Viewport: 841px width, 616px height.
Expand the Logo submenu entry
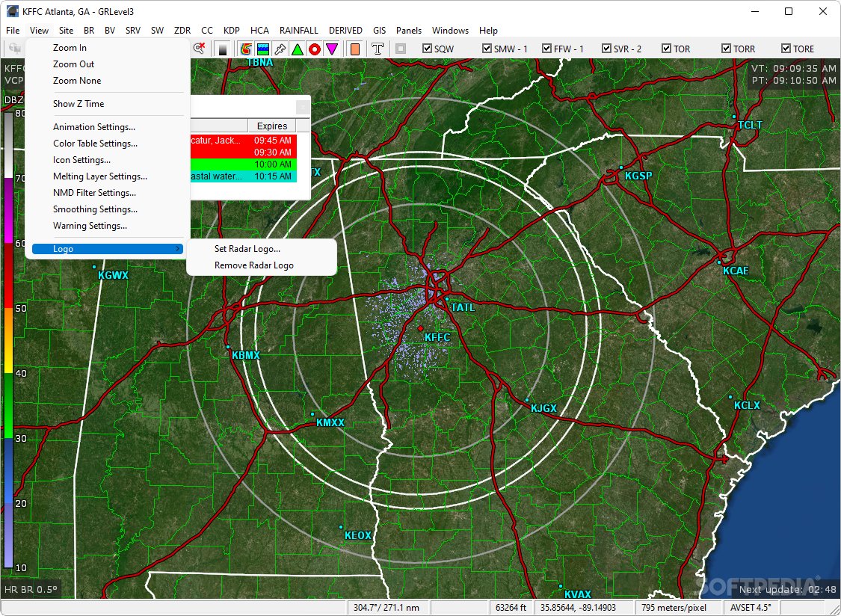click(107, 249)
